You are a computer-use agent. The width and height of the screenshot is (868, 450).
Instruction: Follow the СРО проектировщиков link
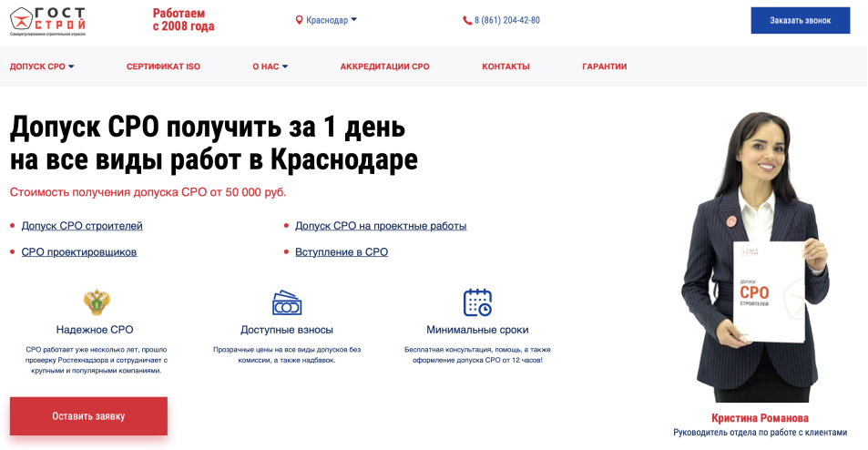click(79, 252)
